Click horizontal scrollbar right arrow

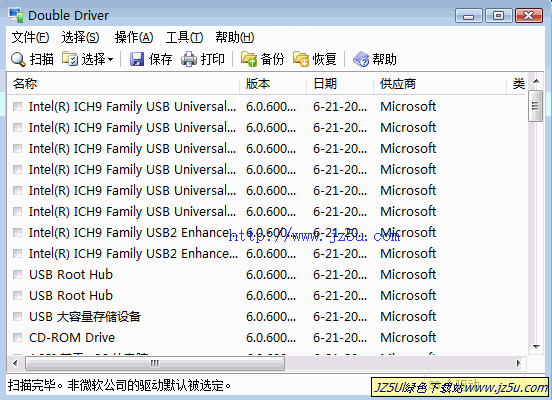point(518,363)
